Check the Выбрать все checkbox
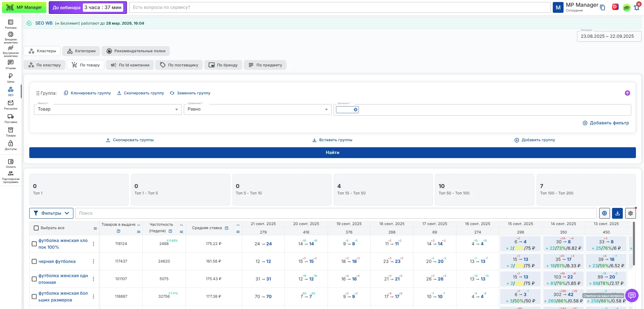 [36, 228]
